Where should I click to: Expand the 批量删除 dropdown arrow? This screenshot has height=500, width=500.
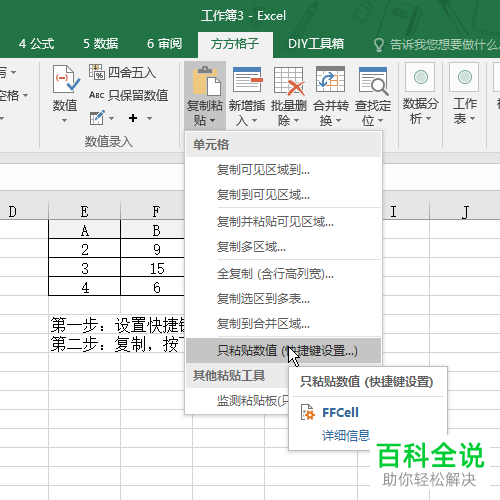point(296,120)
